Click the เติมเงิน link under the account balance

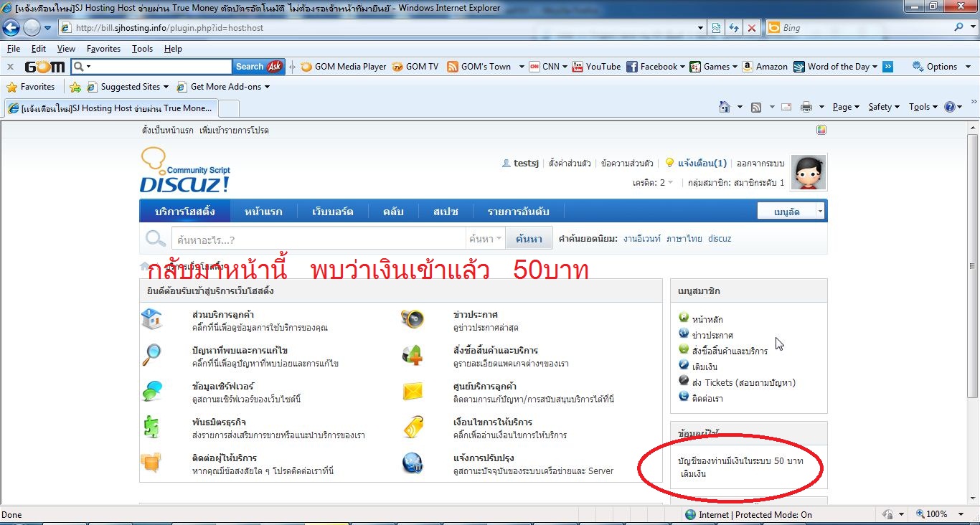[693, 474]
